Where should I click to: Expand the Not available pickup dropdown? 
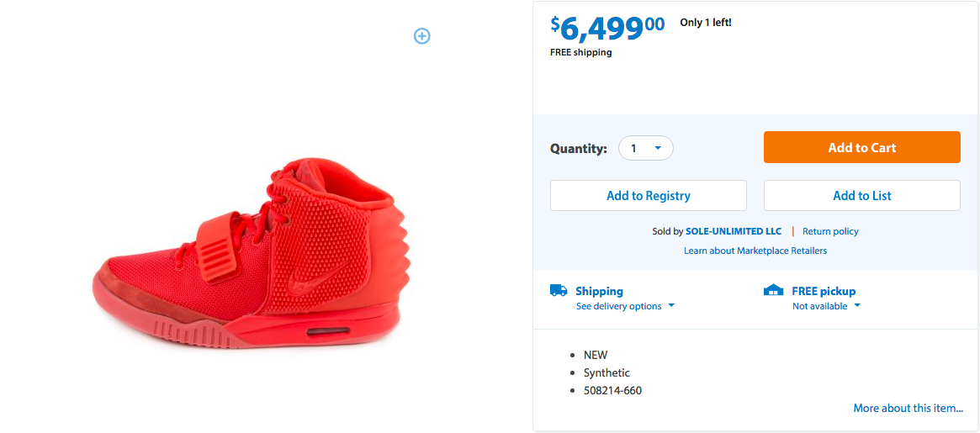pyautogui.click(x=826, y=306)
